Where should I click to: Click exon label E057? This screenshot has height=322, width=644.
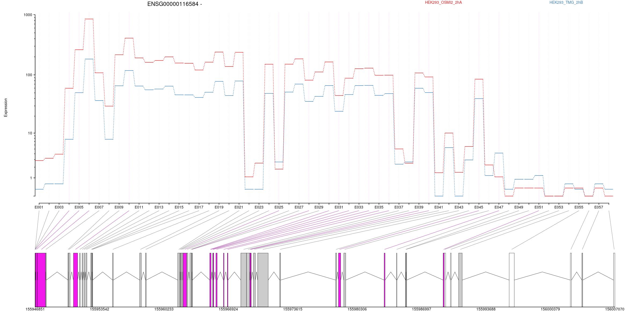pyautogui.click(x=599, y=207)
